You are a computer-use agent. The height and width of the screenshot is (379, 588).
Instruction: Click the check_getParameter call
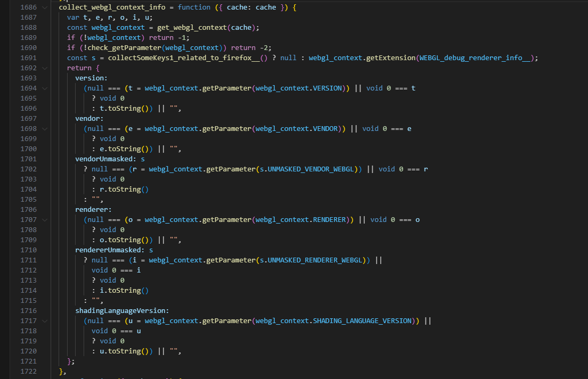pyautogui.click(x=125, y=48)
